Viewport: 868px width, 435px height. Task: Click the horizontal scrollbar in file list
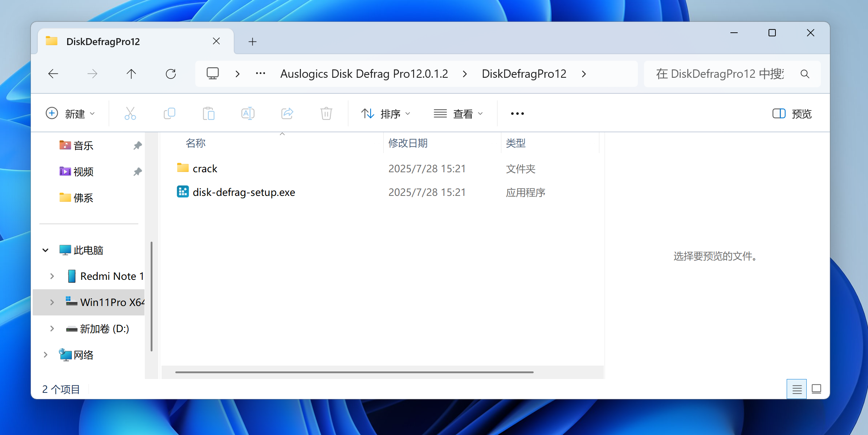coord(354,372)
